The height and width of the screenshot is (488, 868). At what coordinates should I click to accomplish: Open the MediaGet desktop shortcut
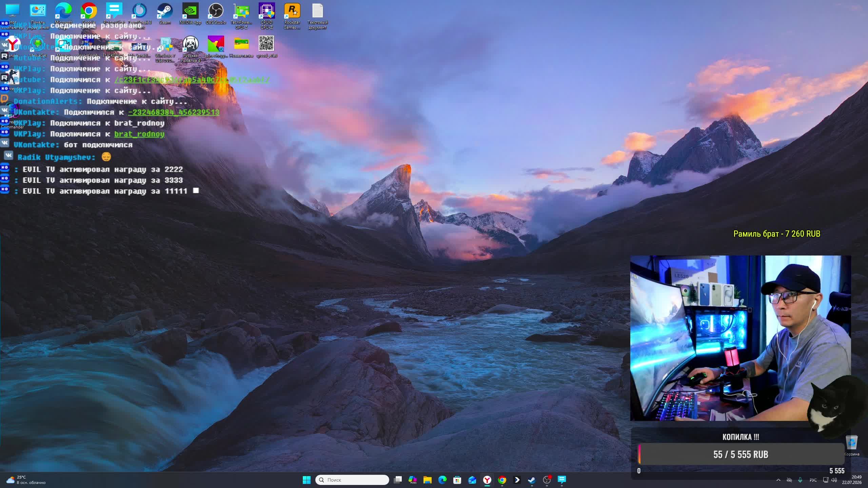coord(38,46)
